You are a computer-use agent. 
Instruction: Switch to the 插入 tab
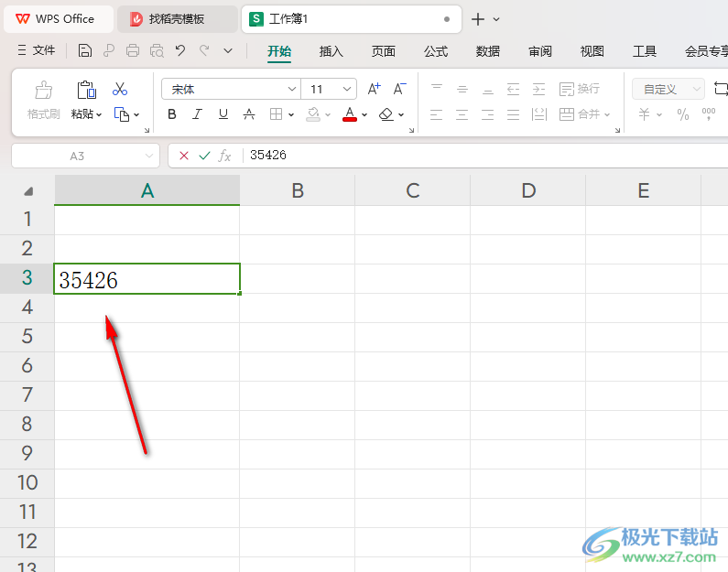point(331,51)
